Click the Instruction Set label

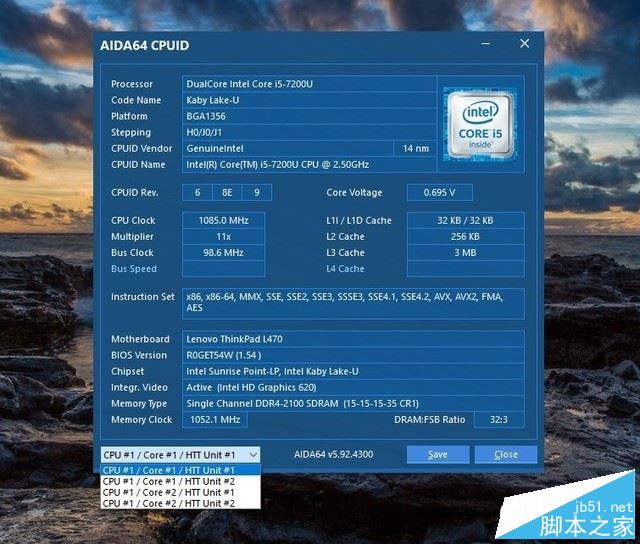tap(143, 297)
